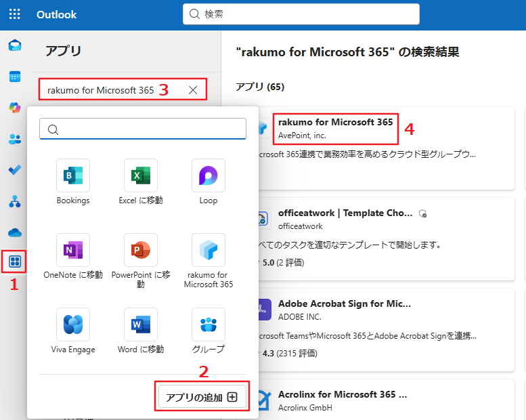
Task: Open Excel from the apps flyout
Action: [141, 182]
